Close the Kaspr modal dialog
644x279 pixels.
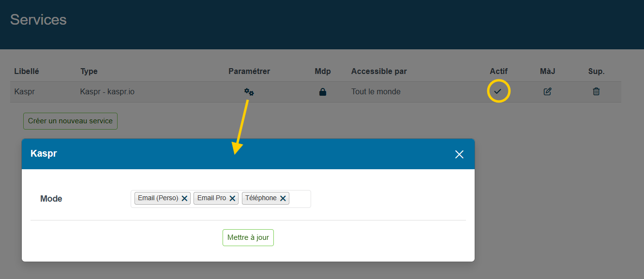(459, 154)
